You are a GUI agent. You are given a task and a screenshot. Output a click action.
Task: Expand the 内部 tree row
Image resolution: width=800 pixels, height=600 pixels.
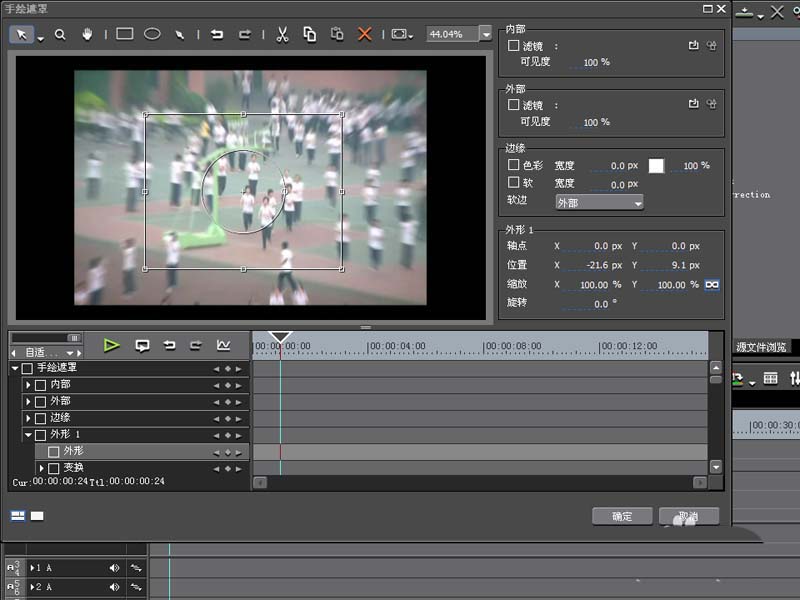coord(28,385)
